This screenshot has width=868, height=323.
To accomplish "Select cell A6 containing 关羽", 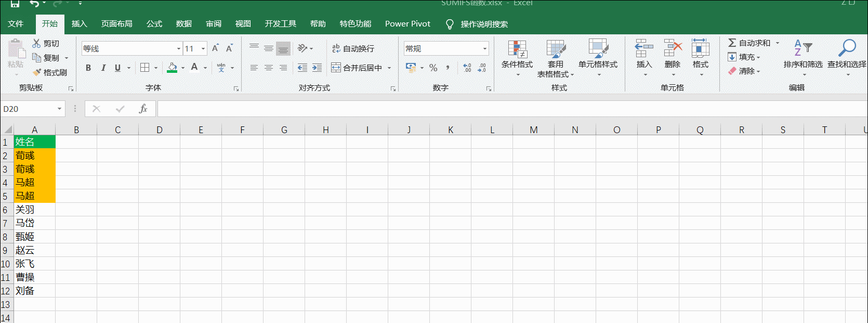I will pos(34,209).
